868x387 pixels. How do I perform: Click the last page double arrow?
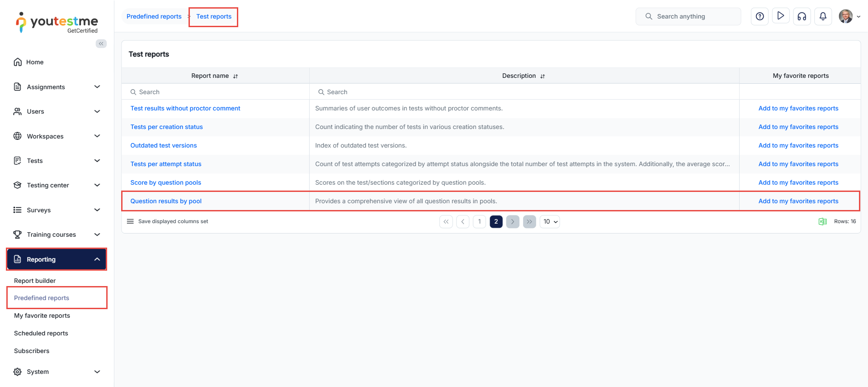pos(529,221)
